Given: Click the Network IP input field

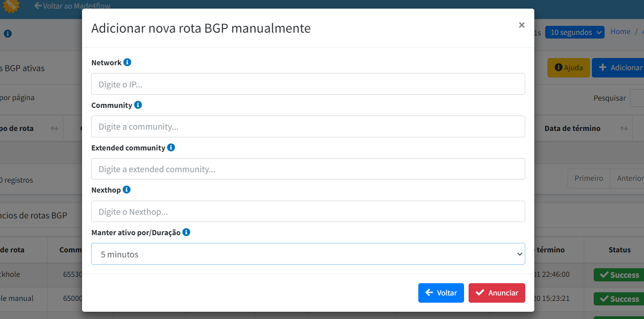Looking at the screenshot, I should coord(308,84).
